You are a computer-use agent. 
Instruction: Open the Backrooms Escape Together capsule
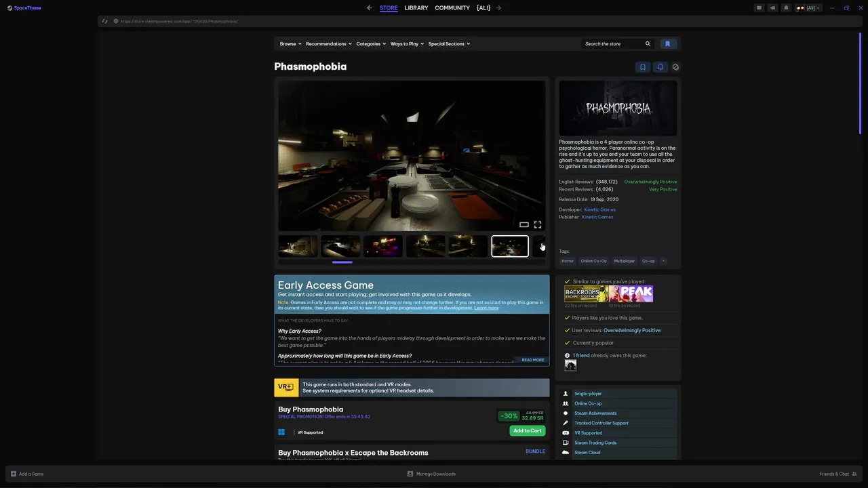[587, 293]
